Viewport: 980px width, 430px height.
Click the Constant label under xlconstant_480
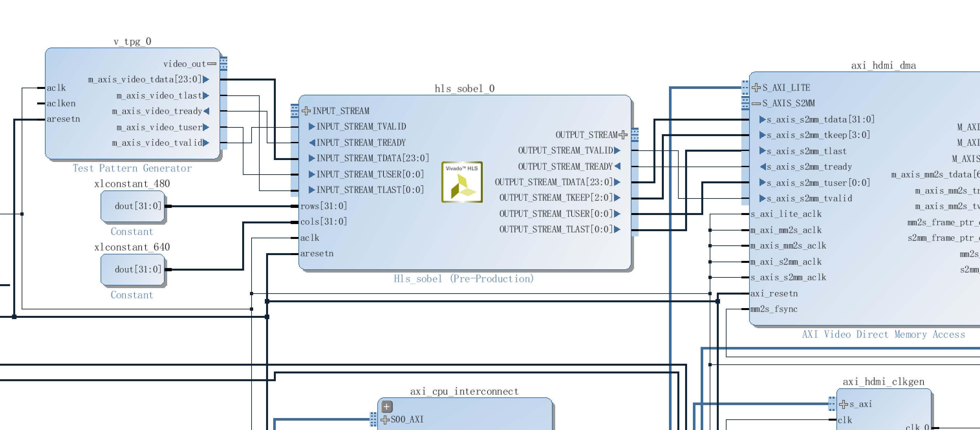point(132,231)
